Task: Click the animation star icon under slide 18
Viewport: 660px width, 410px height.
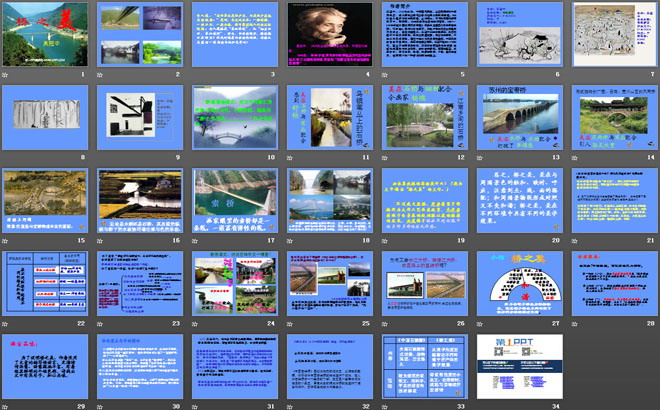Action: [290, 241]
